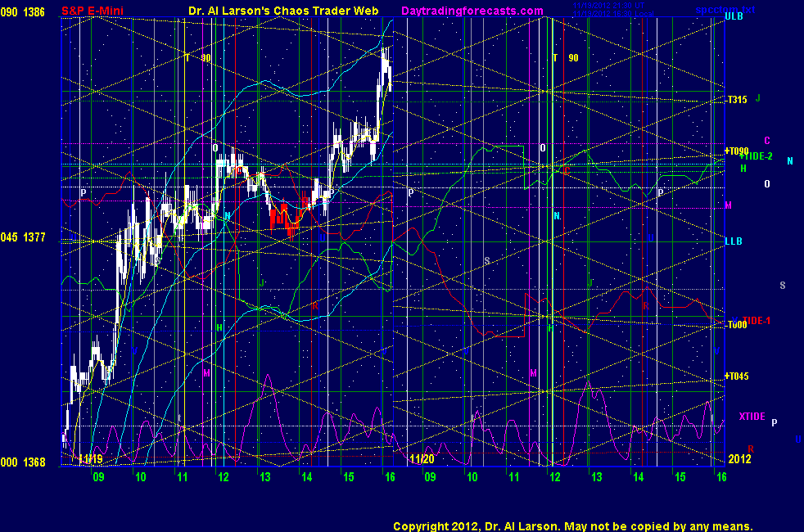Click the yellow "2012" year label
The width and height of the screenshot is (804, 532).
pos(740,458)
